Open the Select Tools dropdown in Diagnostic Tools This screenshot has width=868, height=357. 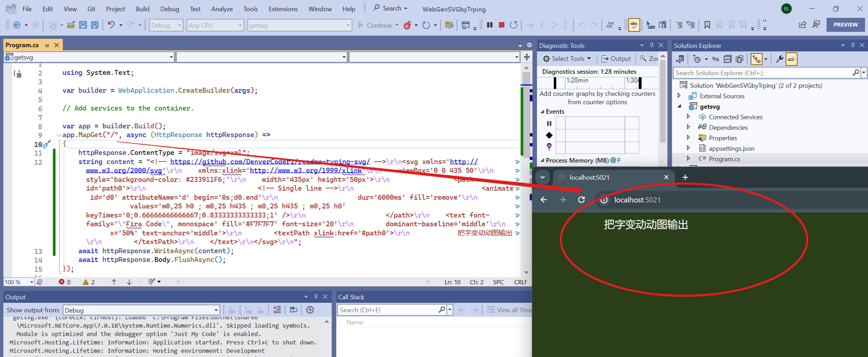pyautogui.click(x=567, y=59)
